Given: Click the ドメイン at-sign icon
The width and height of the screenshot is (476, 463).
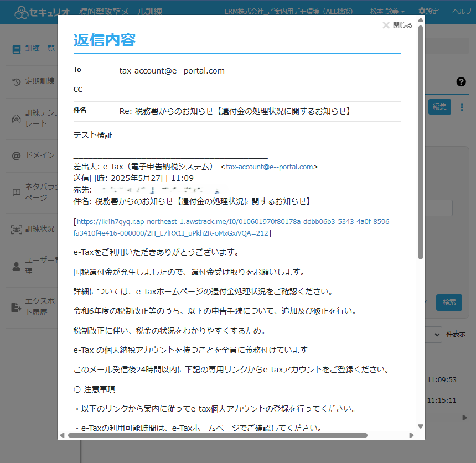Looking at the screenshot, I should 17,156.
